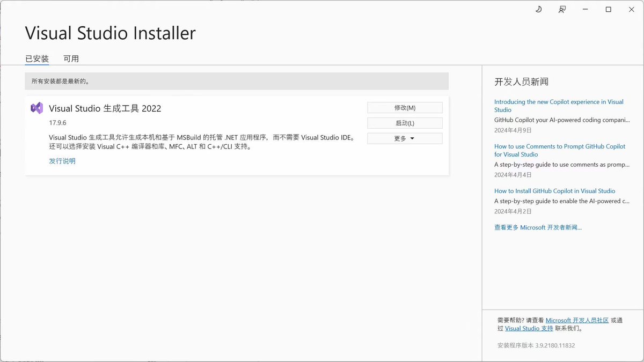Switch to the 已安装 tab

tap(37, 58)
